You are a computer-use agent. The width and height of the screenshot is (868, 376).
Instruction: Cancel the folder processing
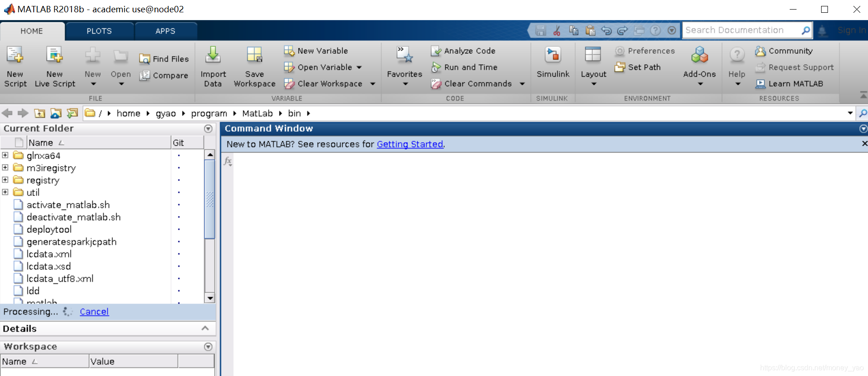(x=94, y=312)
